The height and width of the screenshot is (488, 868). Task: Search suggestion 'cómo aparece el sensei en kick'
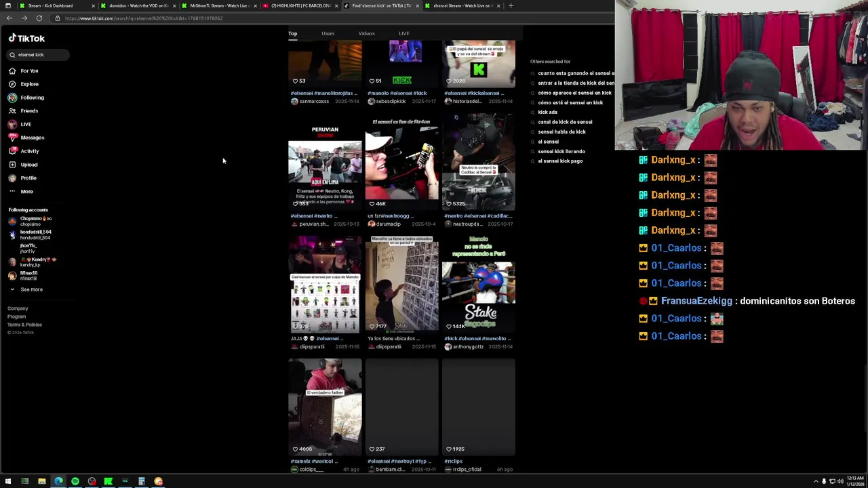(x=574, y=93)
